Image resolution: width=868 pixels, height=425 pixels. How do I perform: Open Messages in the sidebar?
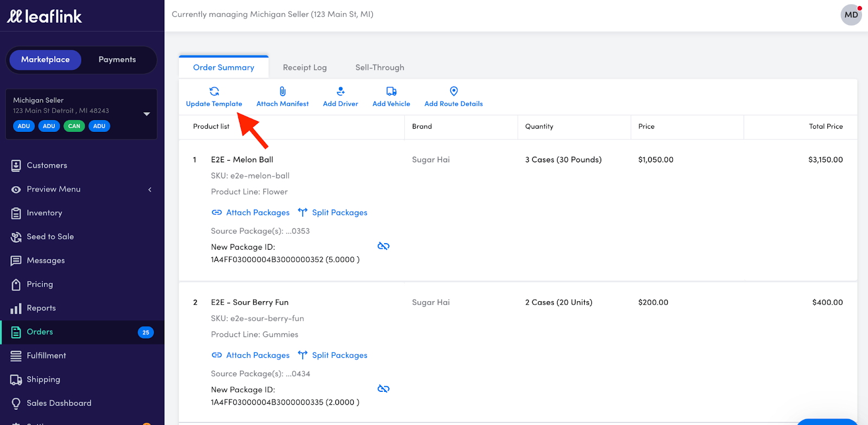click(x=46, y=261)
